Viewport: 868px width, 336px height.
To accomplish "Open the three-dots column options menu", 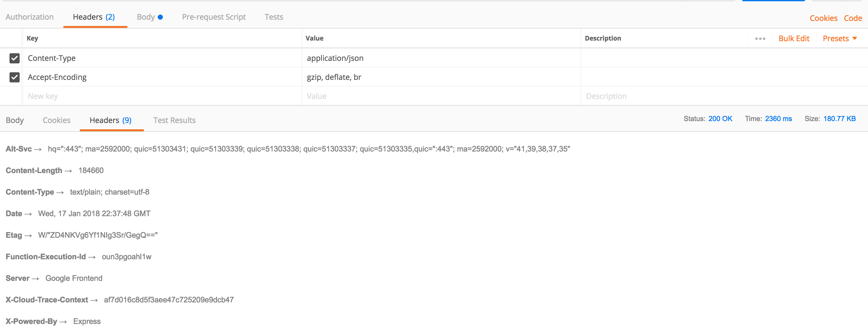I will coord(760,38).
